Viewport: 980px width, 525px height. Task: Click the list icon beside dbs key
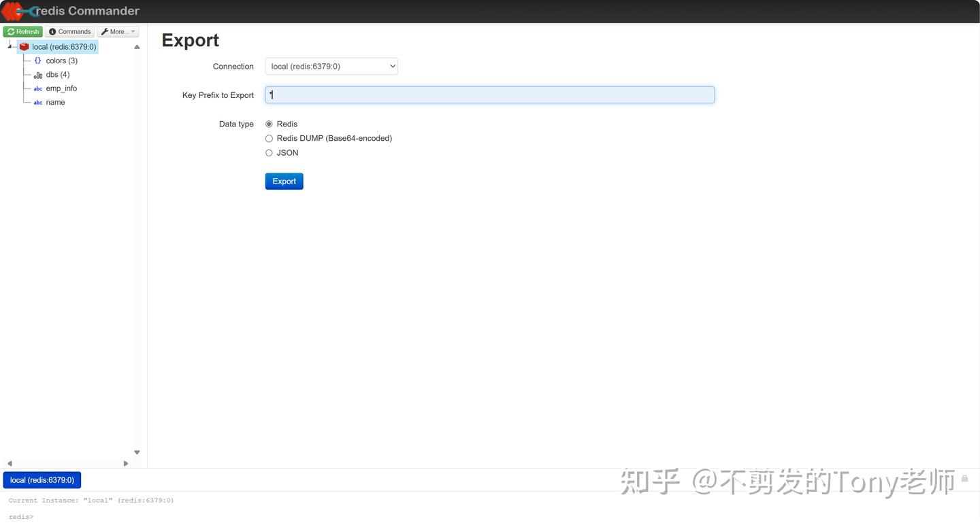pos(37,75)
